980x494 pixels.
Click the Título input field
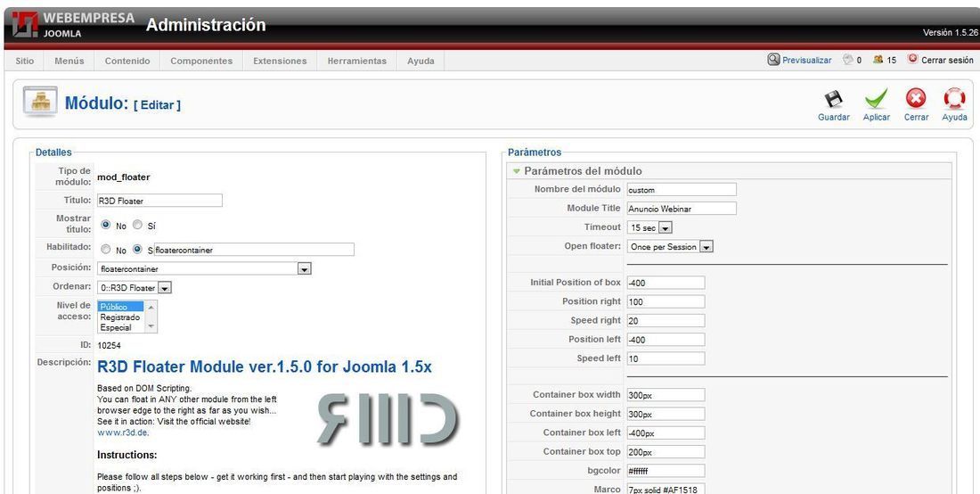click(x=159, y=200)
